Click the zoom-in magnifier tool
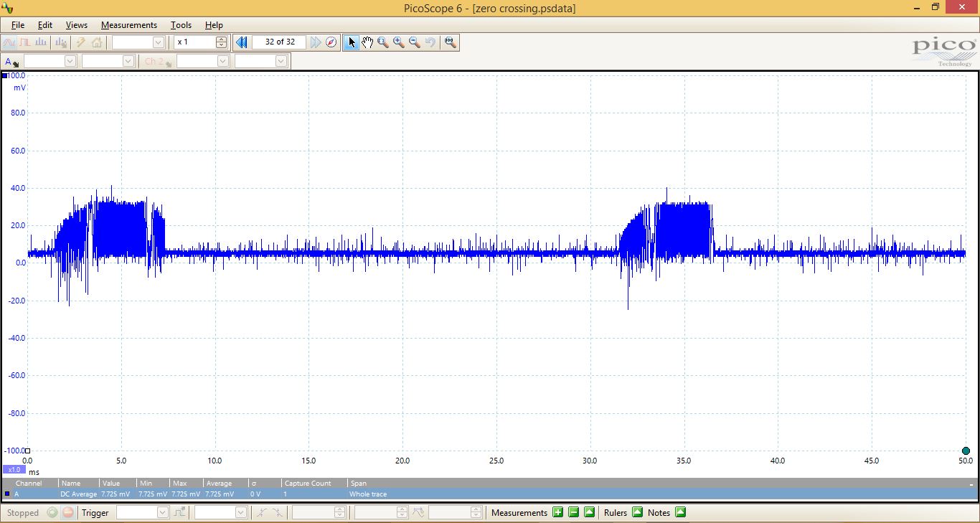This screenshot has width=980, height=523. [x=399, y=42]
